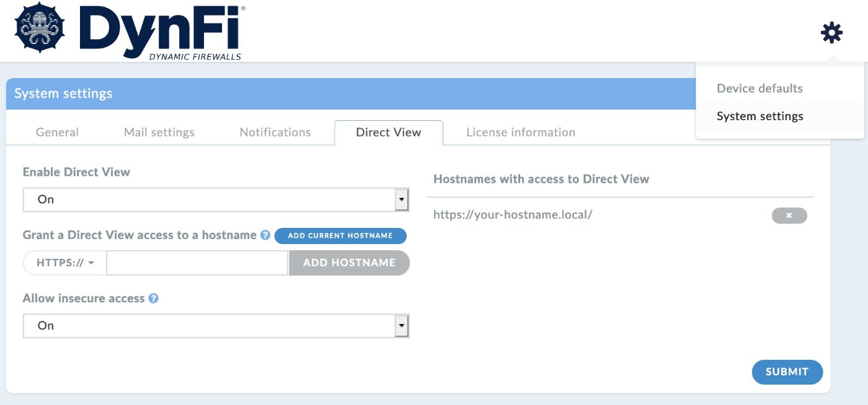Viewport: 868px width, 405px height.
Task: Expand the Allow insecure access dropdown
Action: point(216,326)
